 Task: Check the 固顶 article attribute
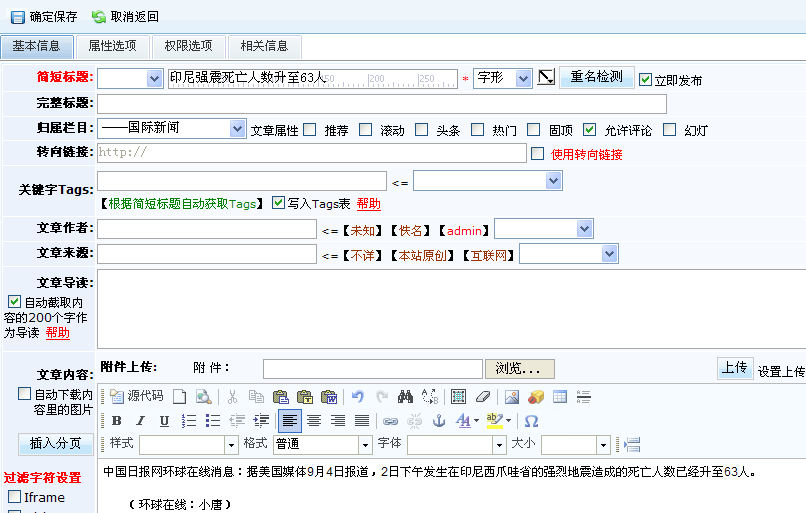pos(534,130)
